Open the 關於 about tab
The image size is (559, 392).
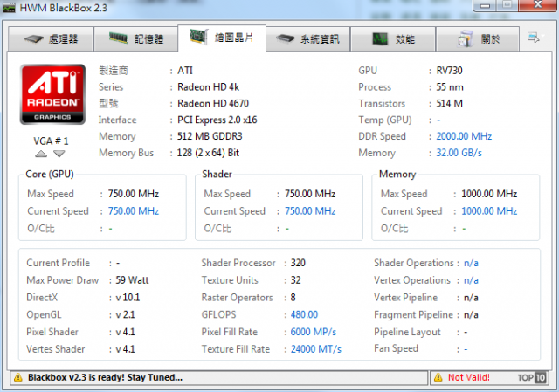[478, 38]
